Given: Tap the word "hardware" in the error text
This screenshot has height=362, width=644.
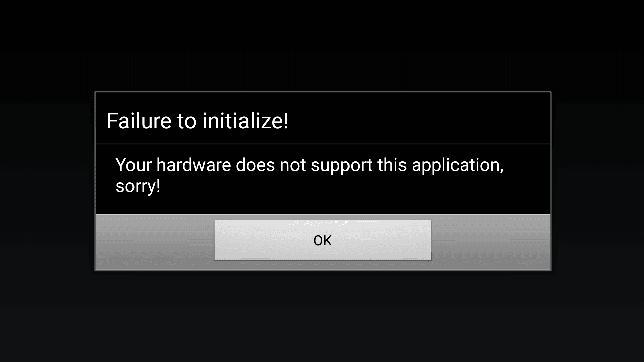Looking at the screenshot, I should tap(194, 165).
